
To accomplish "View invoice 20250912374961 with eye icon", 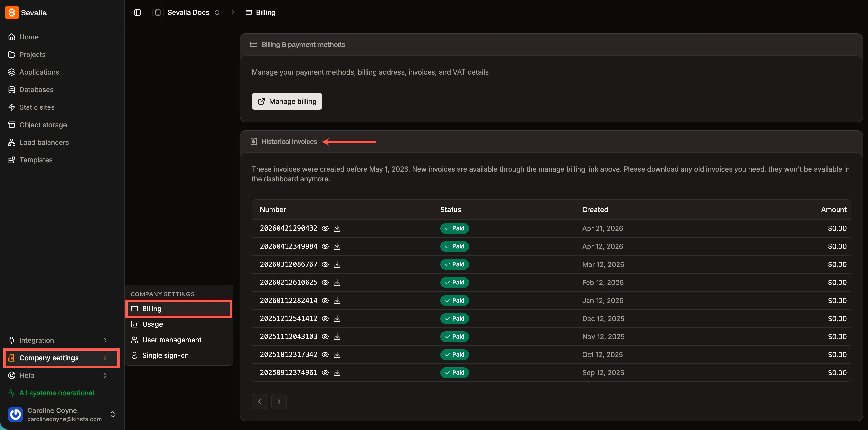I will (x=325, y=373).
